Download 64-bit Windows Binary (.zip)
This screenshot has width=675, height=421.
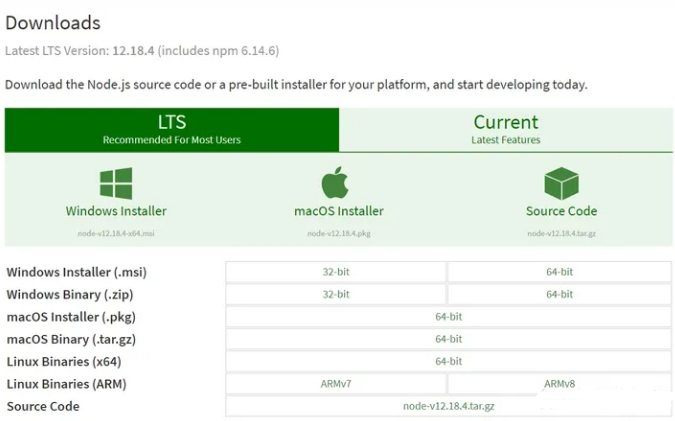point(560,294)
